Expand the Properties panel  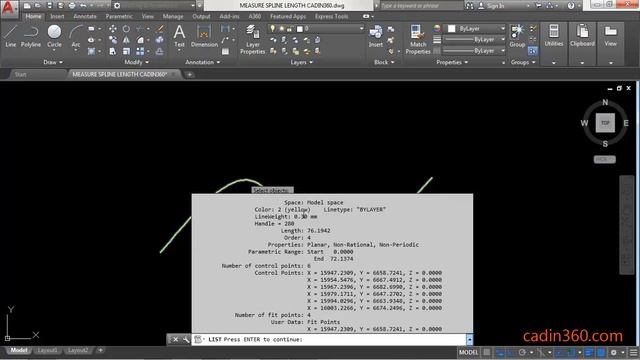tap(452, 62)
